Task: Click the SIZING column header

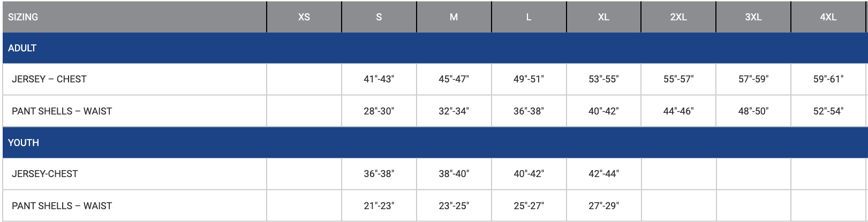Action: pos(23,17)
